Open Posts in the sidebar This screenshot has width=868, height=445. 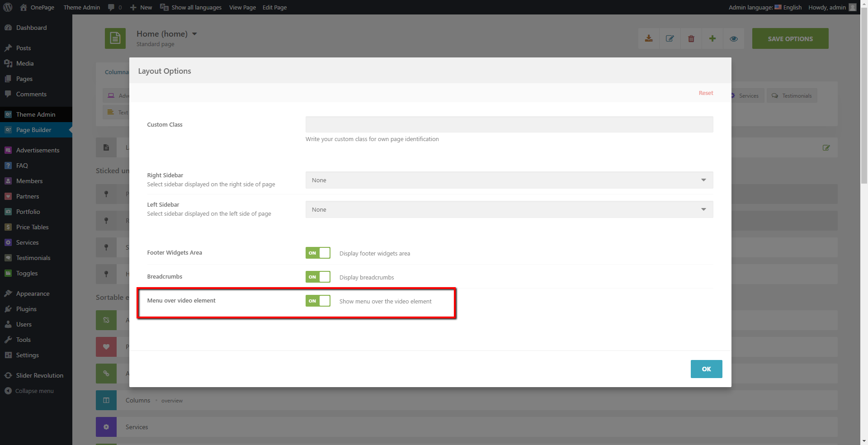coord(36,48)
